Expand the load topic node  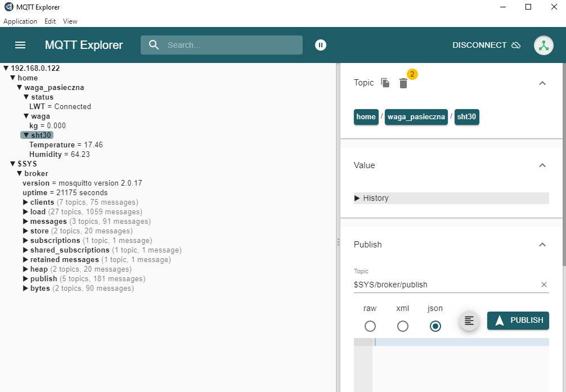point(26,212)
